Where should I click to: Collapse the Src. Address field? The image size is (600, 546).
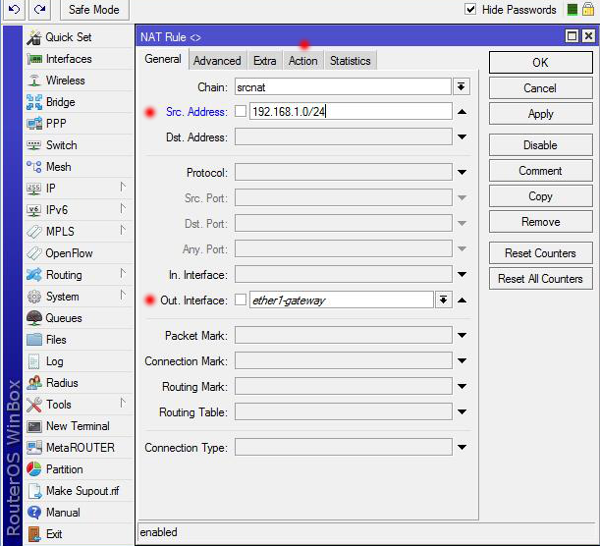coord(462,112)
